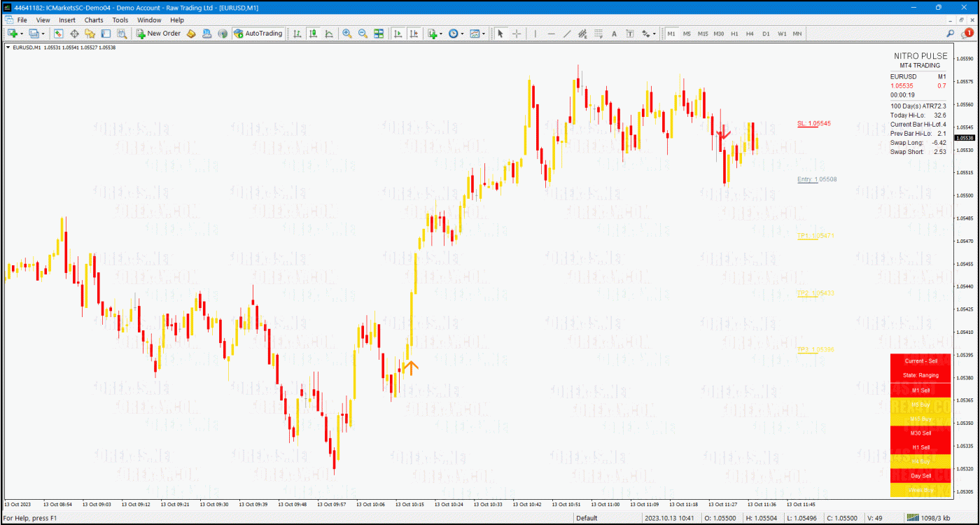Select the horizontal line drawing tool

(x=551, y=34)
